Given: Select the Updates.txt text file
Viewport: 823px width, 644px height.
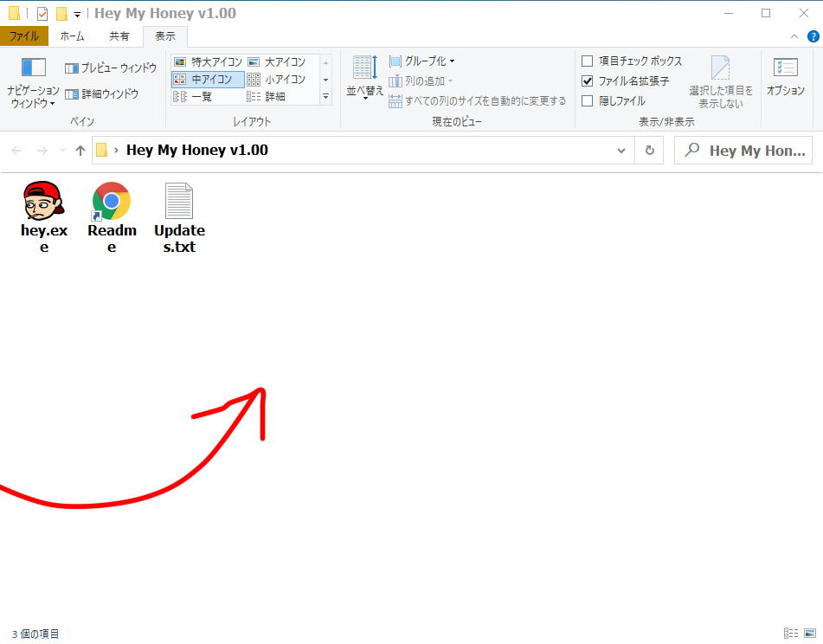Looking at the screenshot, I should (x=179, y=202).
